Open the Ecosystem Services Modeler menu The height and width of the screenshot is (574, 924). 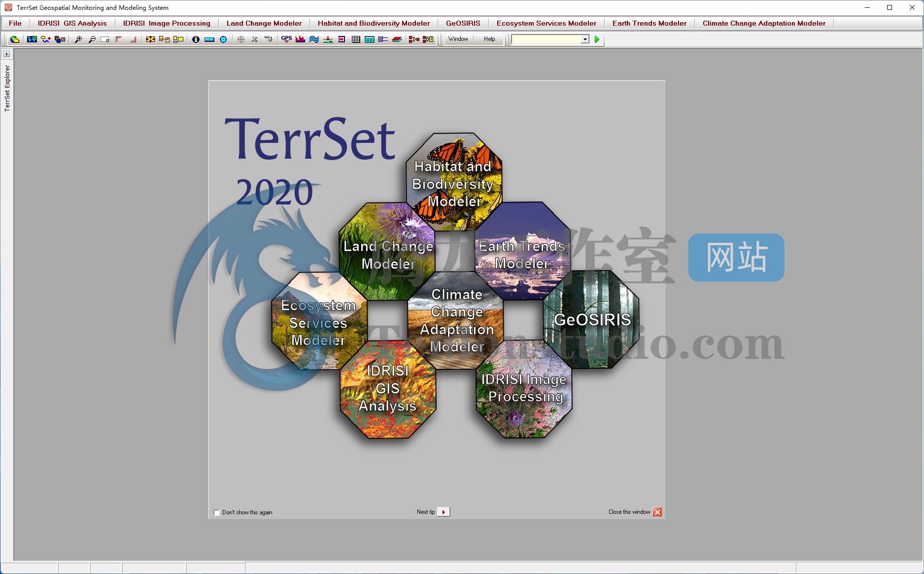pos(547,23)
